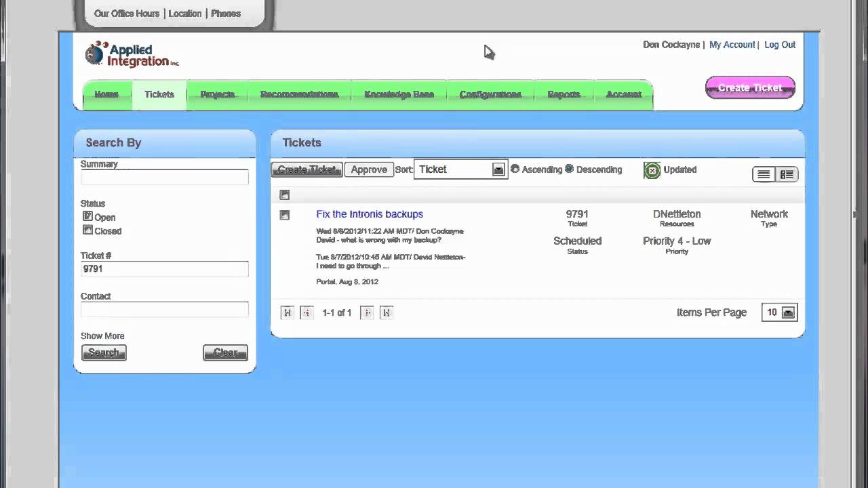Open the Items Per Page dropdown
868x488 pixels.
coord(780,312)
